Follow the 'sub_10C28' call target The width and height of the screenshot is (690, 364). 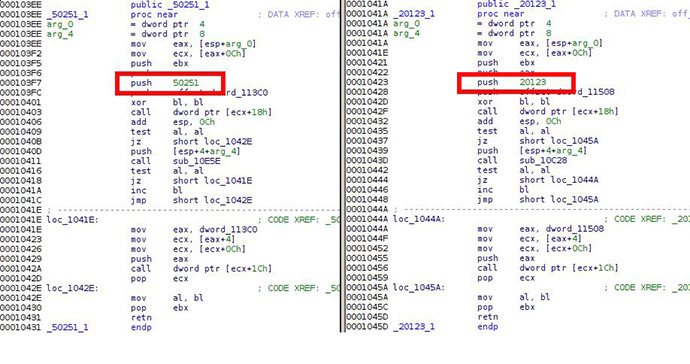click(x=543, y=160)
